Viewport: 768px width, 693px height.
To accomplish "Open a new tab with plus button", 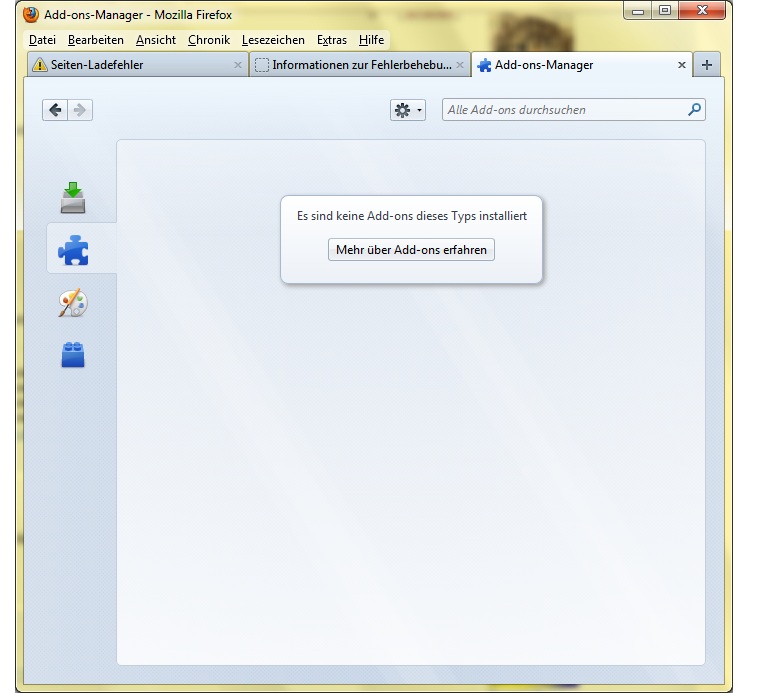I will [x=706, y=65].
